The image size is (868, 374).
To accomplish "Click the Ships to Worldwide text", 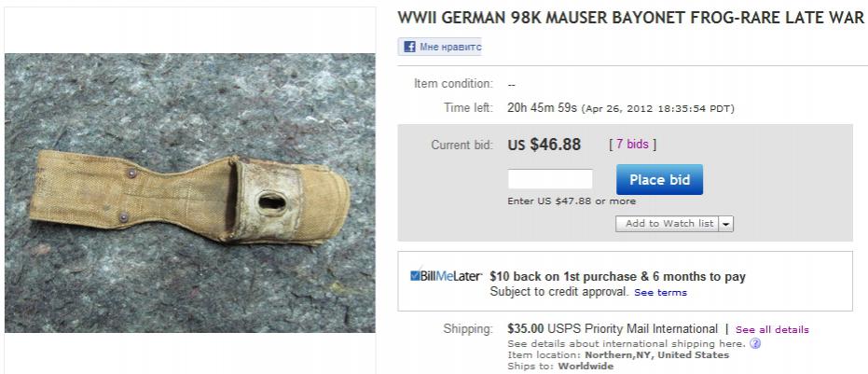I will (560, 367).
